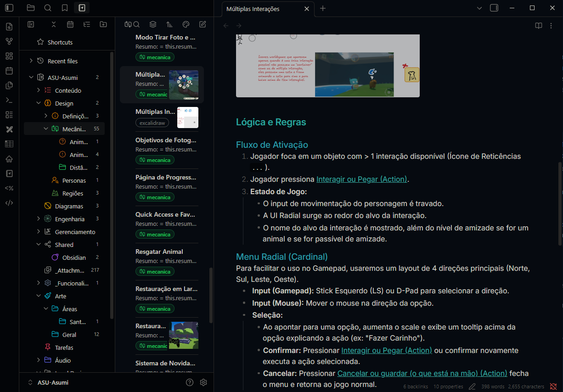Image resolution: width=563 pixels, height=392 pixels.
Task: Open the calendar button in navigator toolbar
Action: pyautogui.click(x=70, y=24)
